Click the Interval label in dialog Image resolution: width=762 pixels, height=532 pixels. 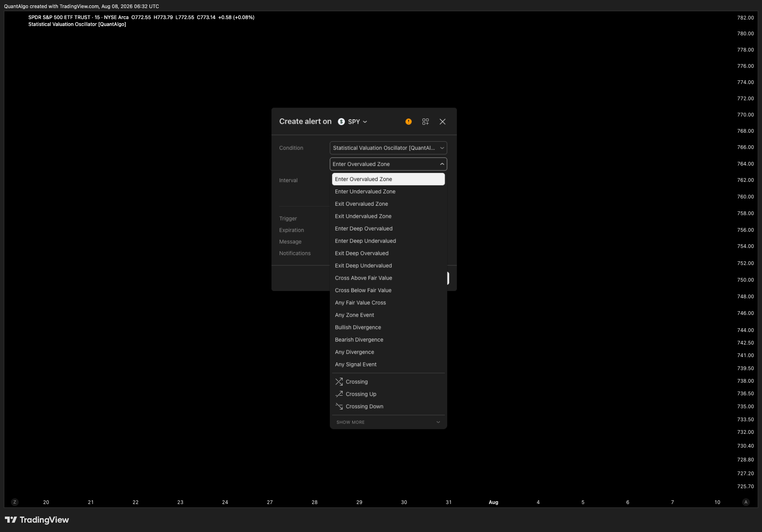point(288,181)
